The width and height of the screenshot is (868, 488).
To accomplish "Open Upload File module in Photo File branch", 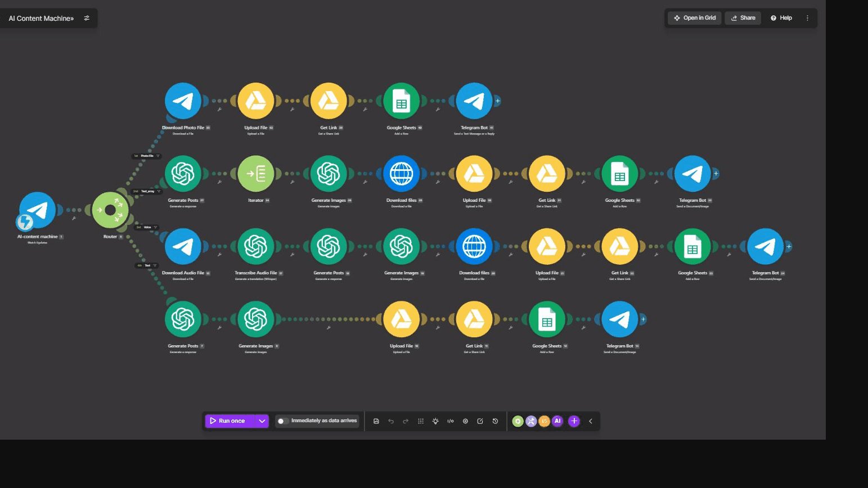I will click(x=256, y=101).
